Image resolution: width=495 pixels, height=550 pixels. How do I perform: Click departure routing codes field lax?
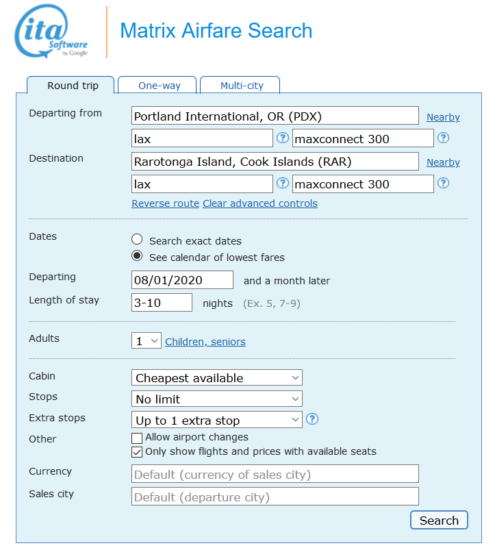tap(202, 138)
